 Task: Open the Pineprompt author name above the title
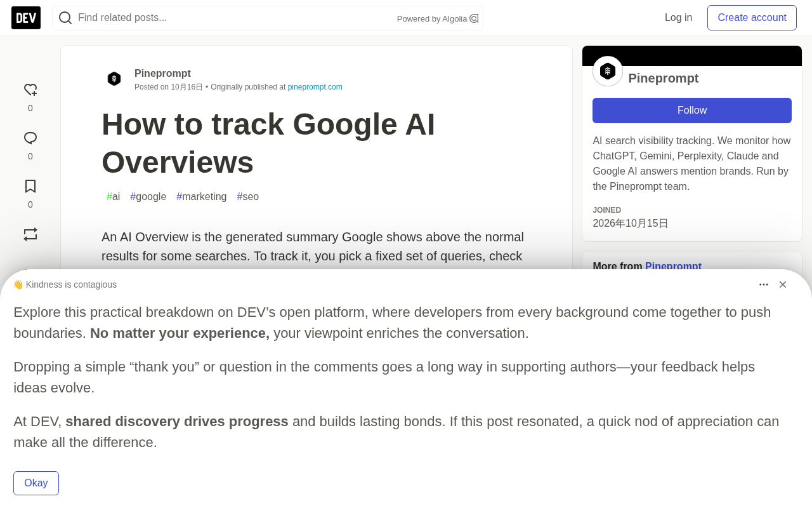(x=162, y=74)
